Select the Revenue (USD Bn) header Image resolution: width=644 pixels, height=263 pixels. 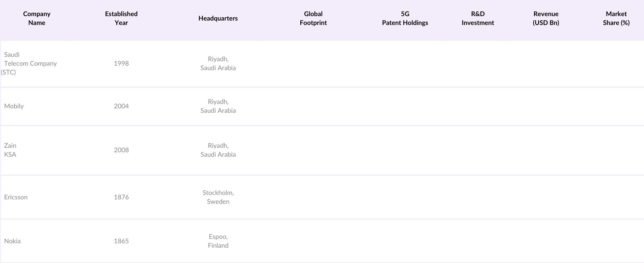pyautogui.click(x=546, y=19)
